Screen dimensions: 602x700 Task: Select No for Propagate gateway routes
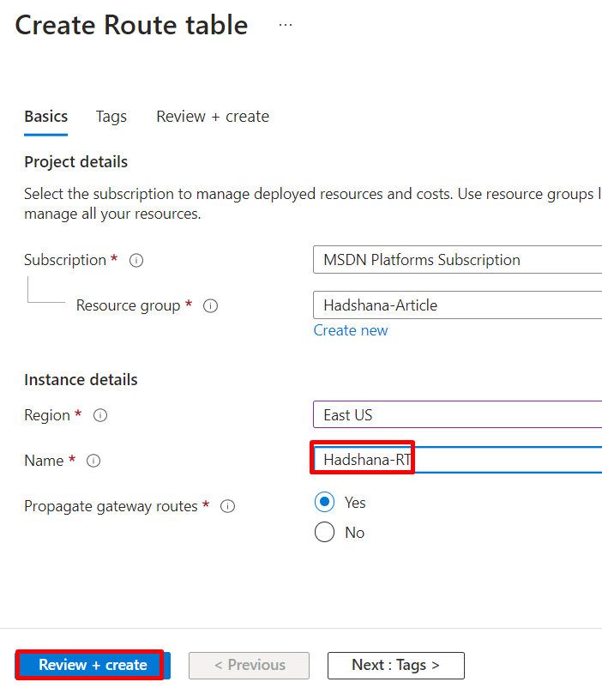pos(324,532)
